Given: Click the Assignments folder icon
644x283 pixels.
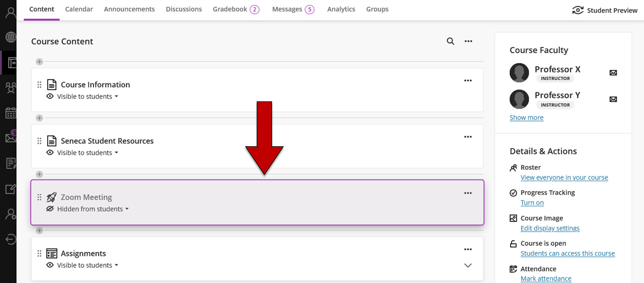Looking at the screenshot, I should (x=52, y=253).
